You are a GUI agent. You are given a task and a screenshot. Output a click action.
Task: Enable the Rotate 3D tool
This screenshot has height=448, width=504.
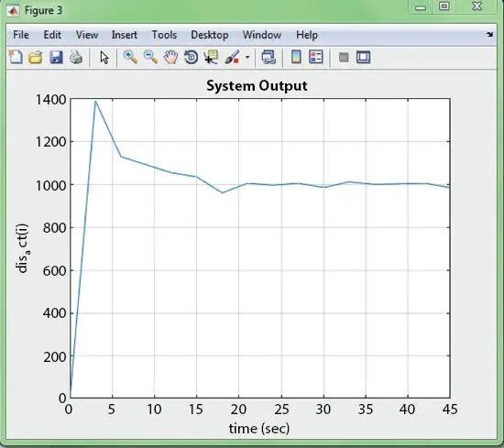point(191,57)
